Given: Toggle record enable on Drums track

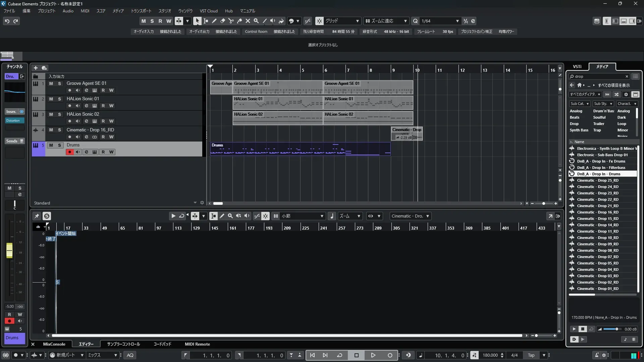Looking at the screenshot, I should pyautogui.click(x=69, y=152).
